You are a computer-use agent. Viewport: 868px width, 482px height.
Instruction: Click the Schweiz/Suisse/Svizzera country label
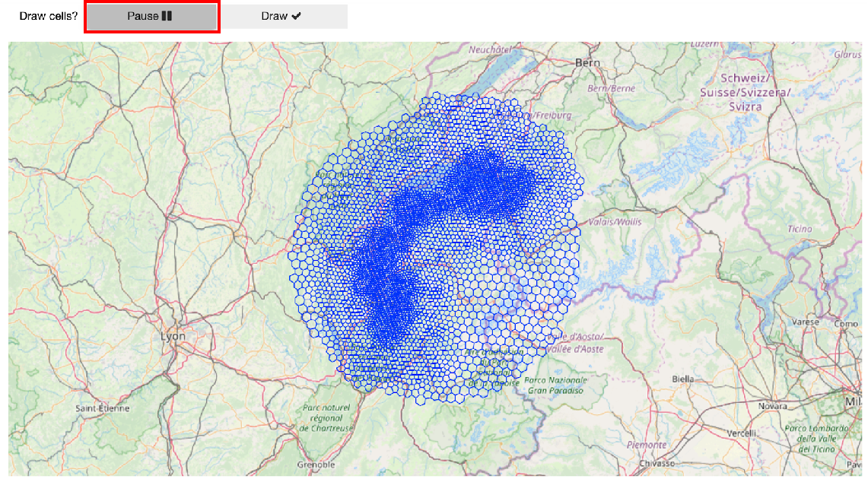(745, 93)
